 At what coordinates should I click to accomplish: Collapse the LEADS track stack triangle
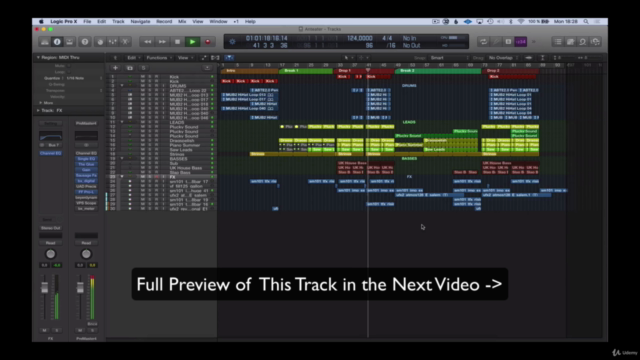click(122, 122)
